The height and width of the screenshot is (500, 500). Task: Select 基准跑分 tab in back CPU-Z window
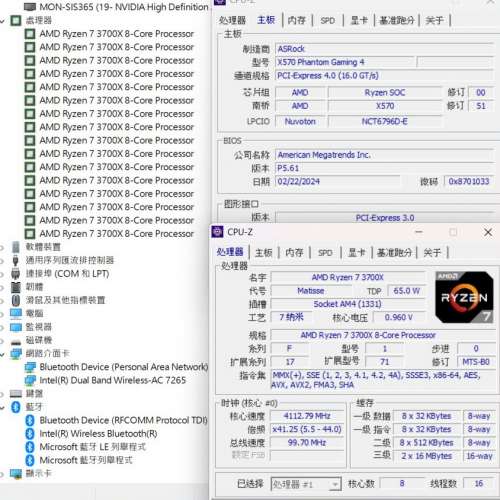397,20
